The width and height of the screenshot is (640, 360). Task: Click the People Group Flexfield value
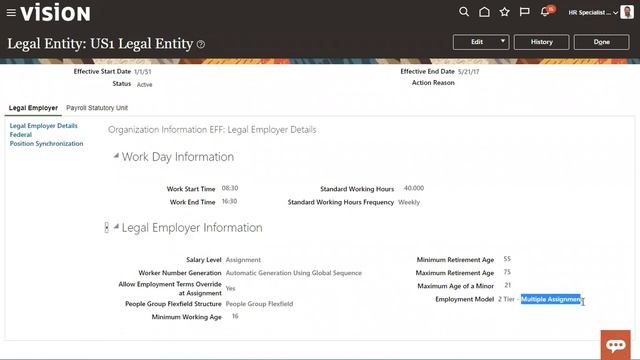(259, 304)
